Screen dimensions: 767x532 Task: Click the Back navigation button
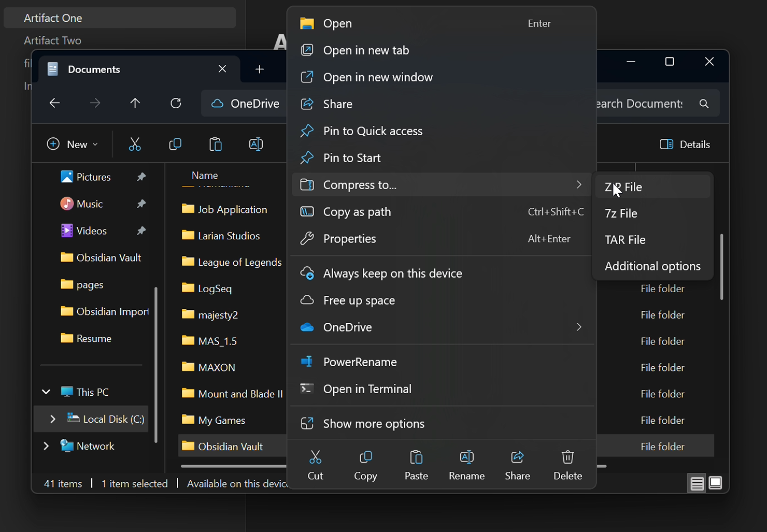pyautogui.click(x=54, y=103)
